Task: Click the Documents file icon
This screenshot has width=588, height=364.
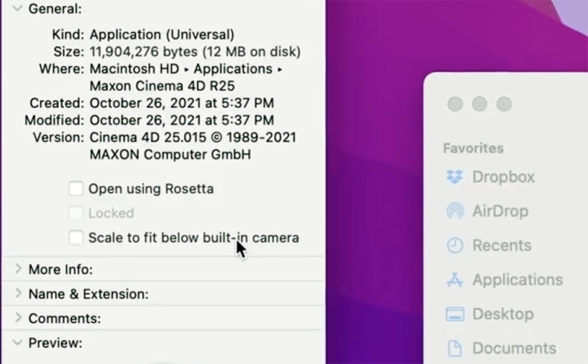Action: (455, 349)
